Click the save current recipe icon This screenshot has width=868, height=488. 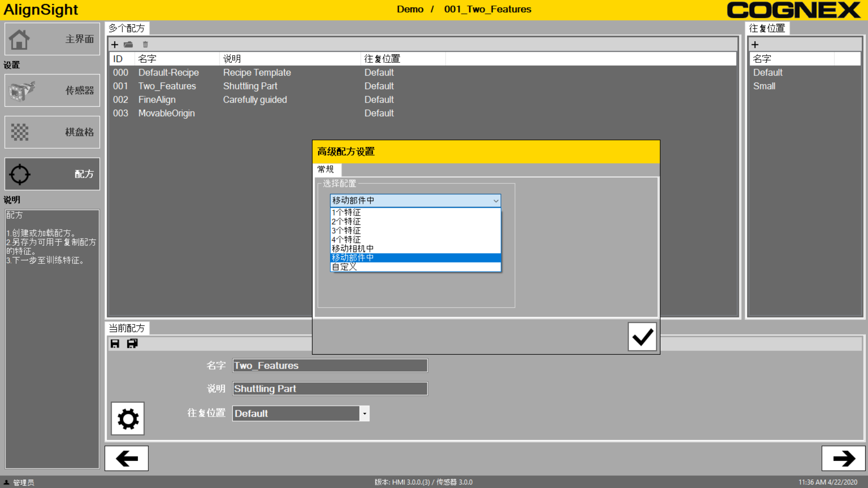pos(115,344)
